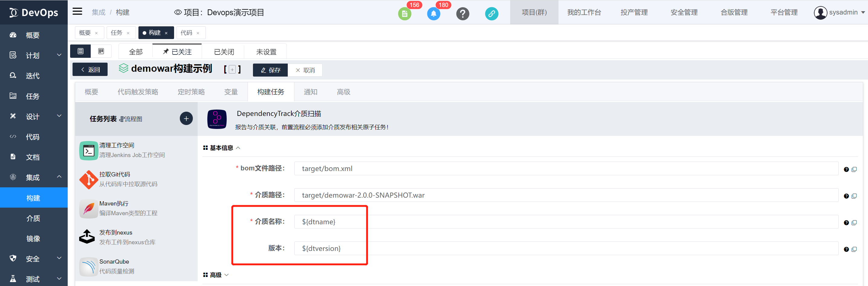The width and height of the screenshot is (868, 286).
Task: Save the build with 保存 button
Action: 270,70
